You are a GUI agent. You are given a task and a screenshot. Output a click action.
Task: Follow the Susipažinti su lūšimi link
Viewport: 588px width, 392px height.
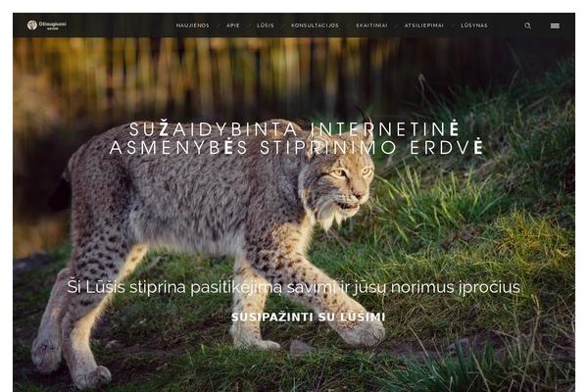coord(308,317)
